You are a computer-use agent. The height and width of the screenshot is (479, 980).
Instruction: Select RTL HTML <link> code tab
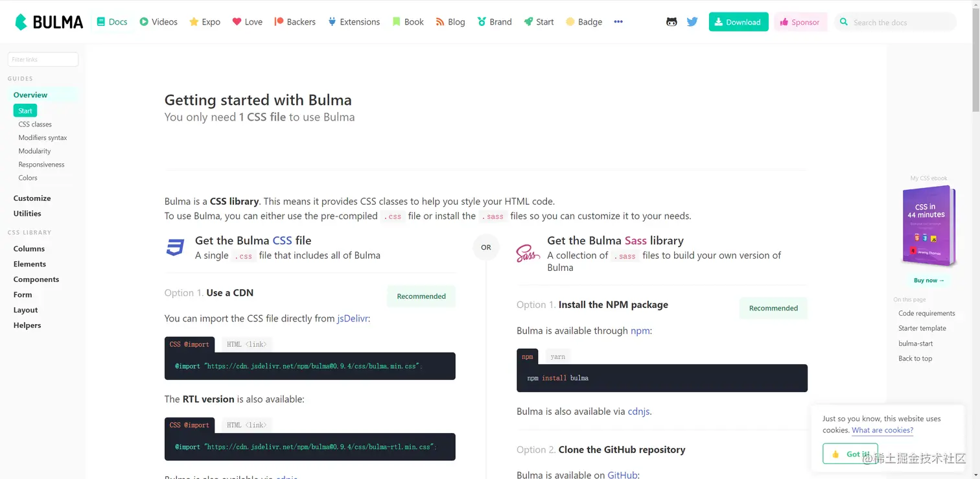pos(246,425)
